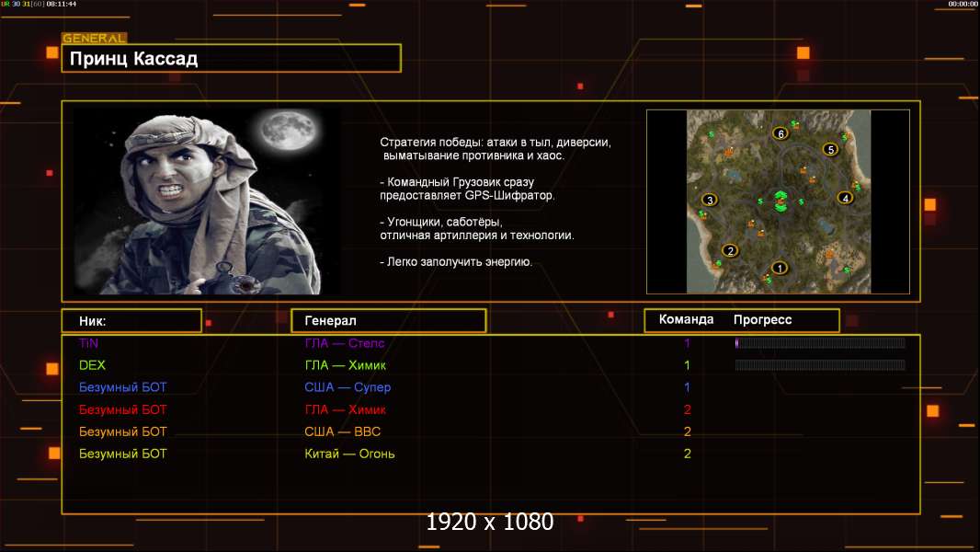The height and width of the screenshot is (552, 980).
Task: Select start position 2 marker on map
Action: tap(731, 250)
